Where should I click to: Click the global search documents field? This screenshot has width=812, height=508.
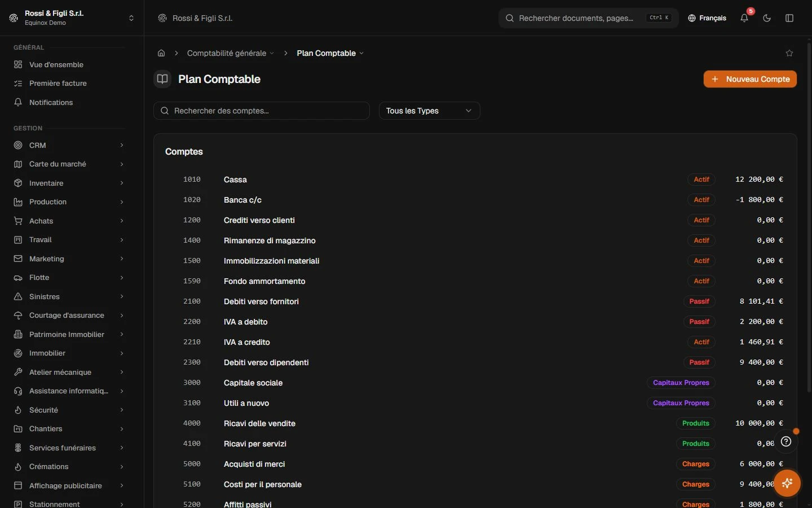pos(588,18)
